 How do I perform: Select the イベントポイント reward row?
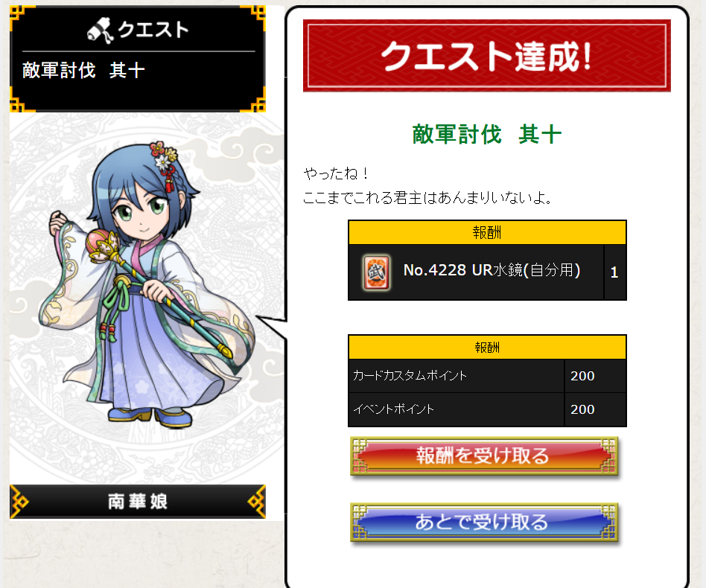click(487, 409)
